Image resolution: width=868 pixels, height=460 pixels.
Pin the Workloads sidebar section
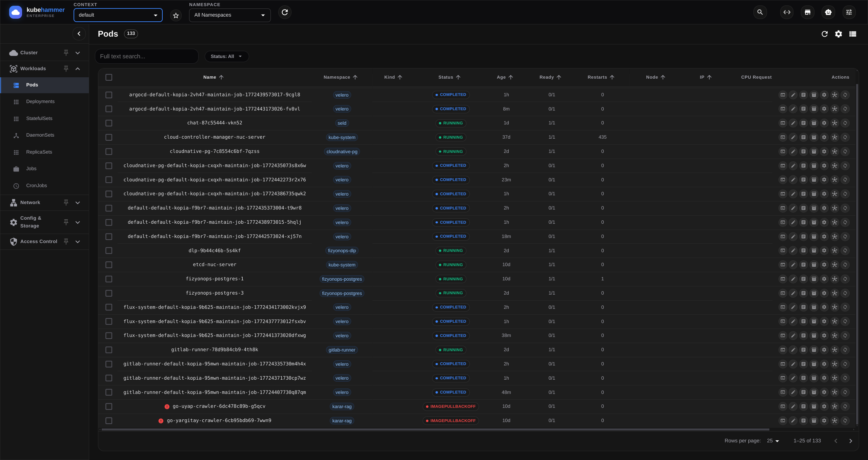click(66, 68)
